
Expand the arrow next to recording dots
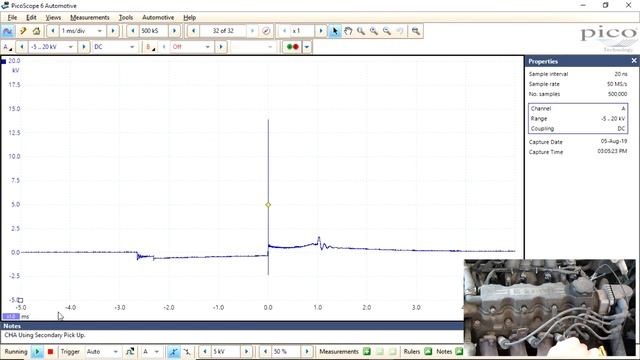pyautogui.click(x=307, y=47)
